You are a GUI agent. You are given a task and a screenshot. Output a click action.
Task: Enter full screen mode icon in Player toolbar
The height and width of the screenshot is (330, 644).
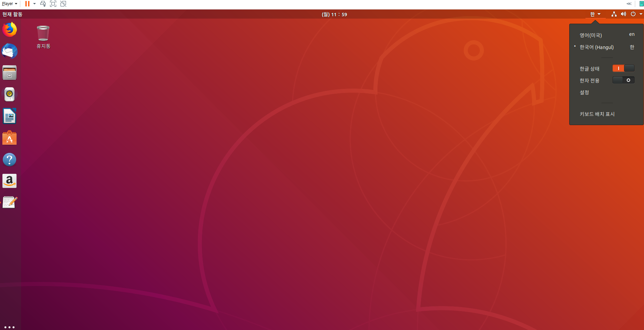[x=53, y=4]
